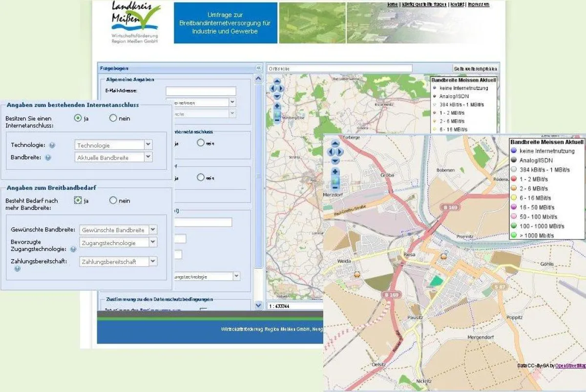The width and height of the screenshot is (586, 392).
Task: Open the OpenStreetMap attribution link
Action: point(569,365)
